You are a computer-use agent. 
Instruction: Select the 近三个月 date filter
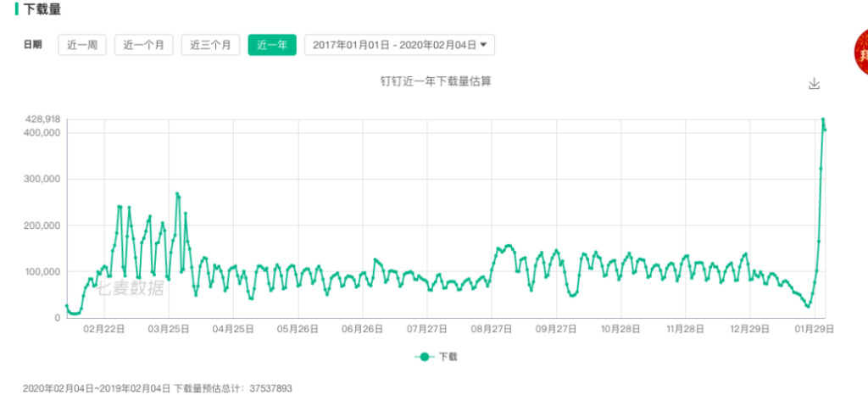click(x=210, y=46)
